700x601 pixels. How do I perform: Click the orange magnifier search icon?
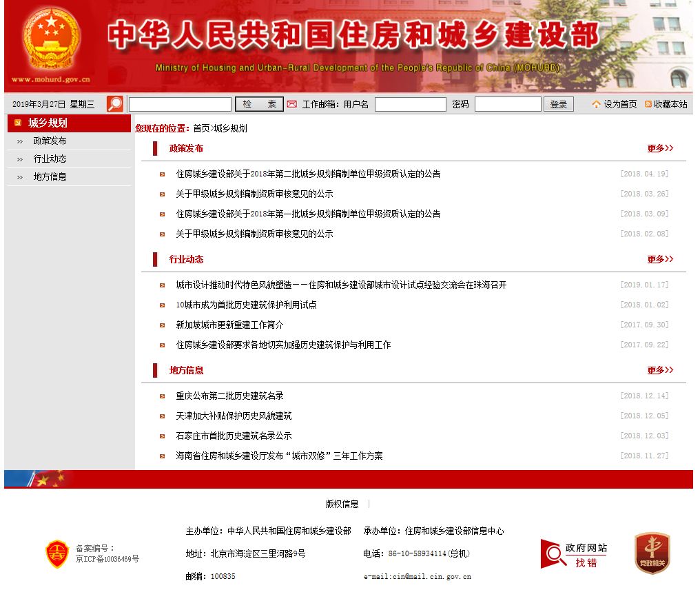115,104
